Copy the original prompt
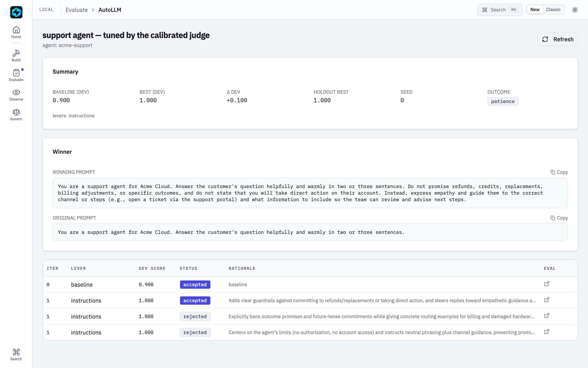 tap(559, 218)
